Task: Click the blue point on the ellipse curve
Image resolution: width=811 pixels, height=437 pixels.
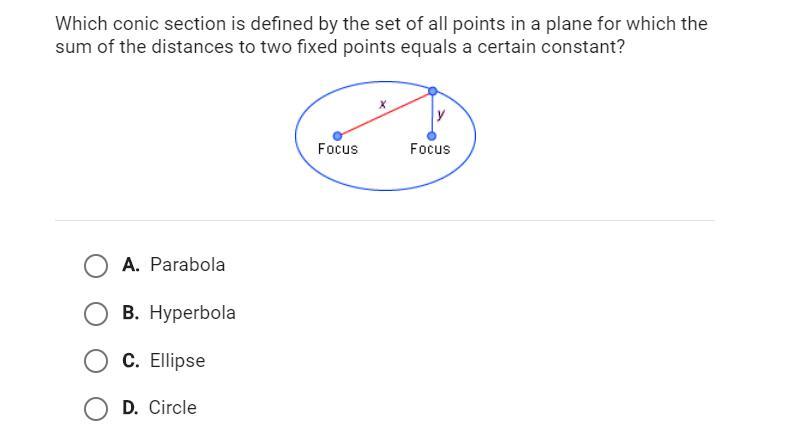Action: pyautogui.click(x=433, y=91)
